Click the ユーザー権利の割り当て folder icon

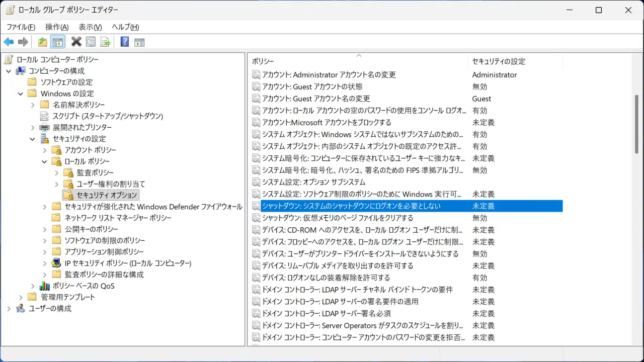[68, 184]
